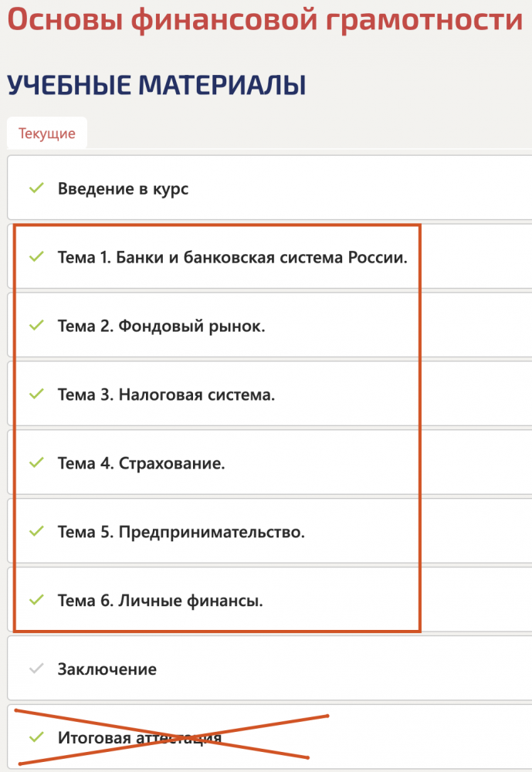The height and width of the screenshot is (772, 532).
Task: Click the checkmark beside Итоговая аттестация
Action: [x=36, y=737]
